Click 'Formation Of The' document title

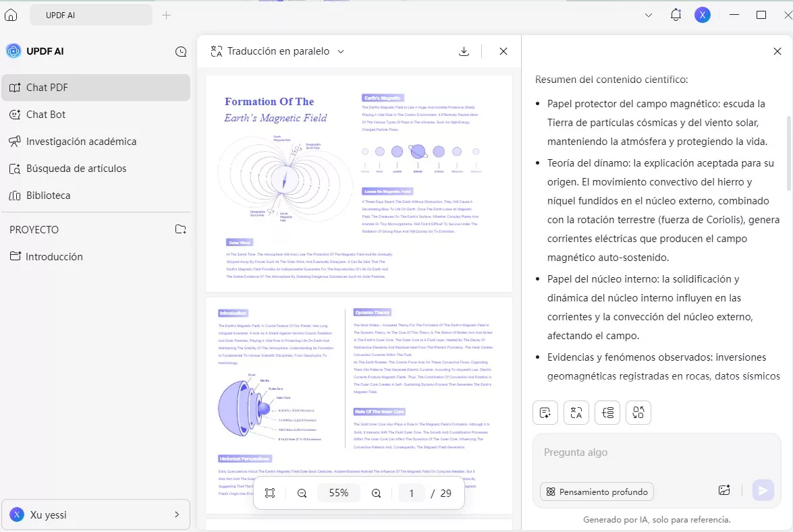269,102
